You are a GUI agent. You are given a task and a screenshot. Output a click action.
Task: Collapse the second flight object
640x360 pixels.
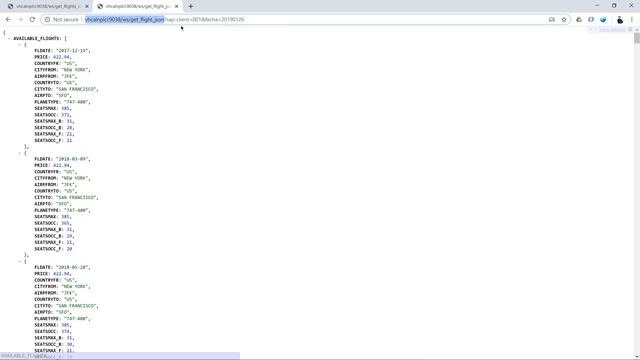click(20, 153)
